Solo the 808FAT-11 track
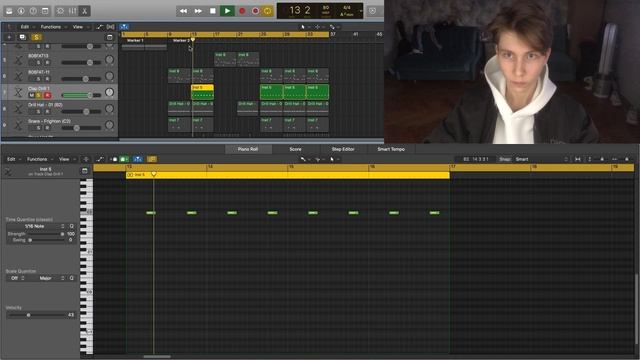640x360 pixels. click(39, 79)
